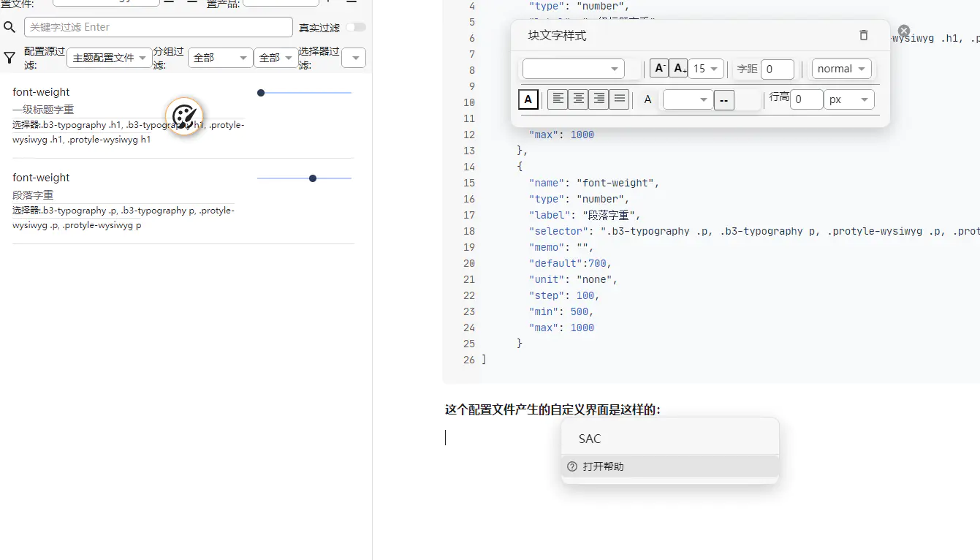Click the plain A font color label

[647, 99]
